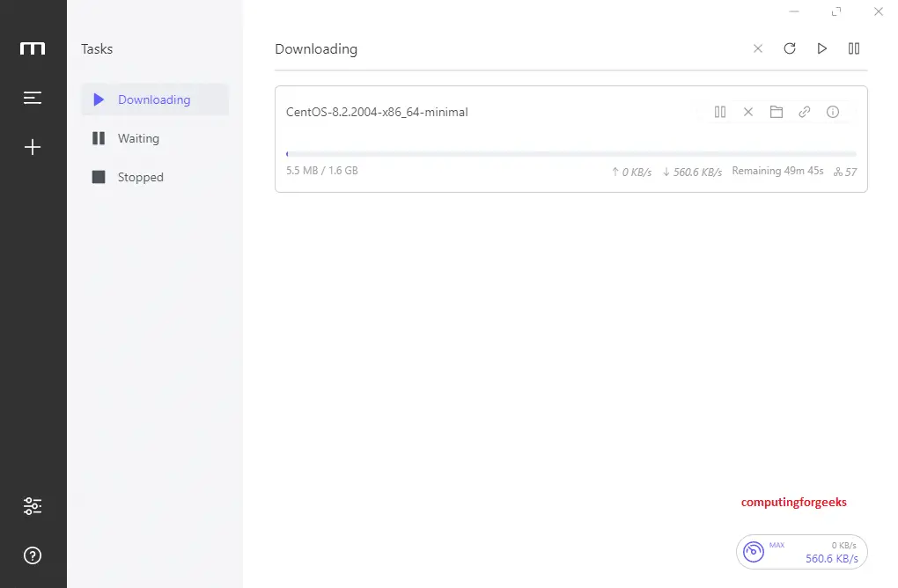
Task: Click the upload speed 0 KB/s in task row
Action: click(x=631, y=172)
